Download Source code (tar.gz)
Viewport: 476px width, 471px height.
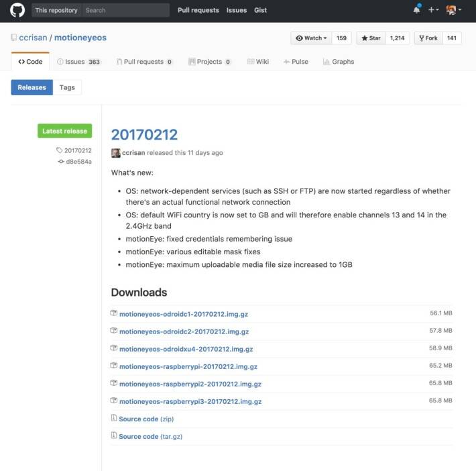(x=151, y=436)
